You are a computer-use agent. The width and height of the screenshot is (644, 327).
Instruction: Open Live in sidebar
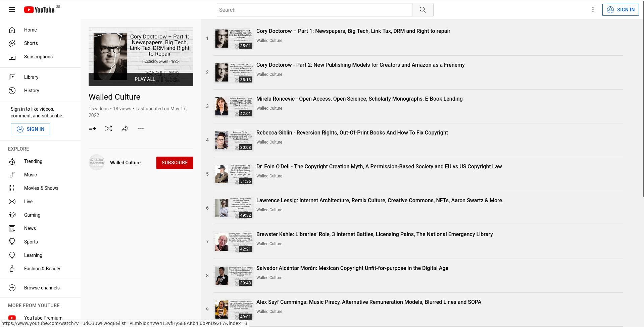[40, 202]
